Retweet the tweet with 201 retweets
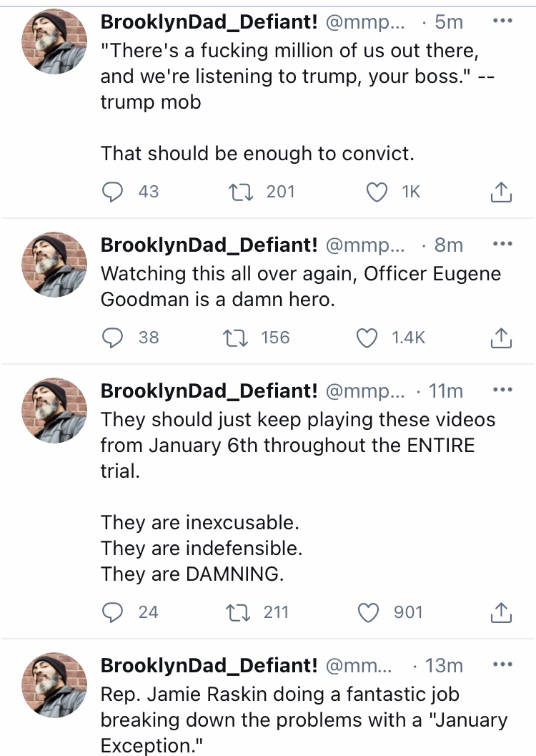 [x=240, y=192]
